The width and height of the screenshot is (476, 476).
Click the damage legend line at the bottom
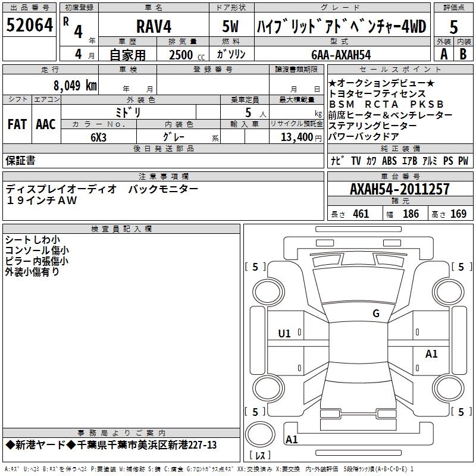(209, 469)
